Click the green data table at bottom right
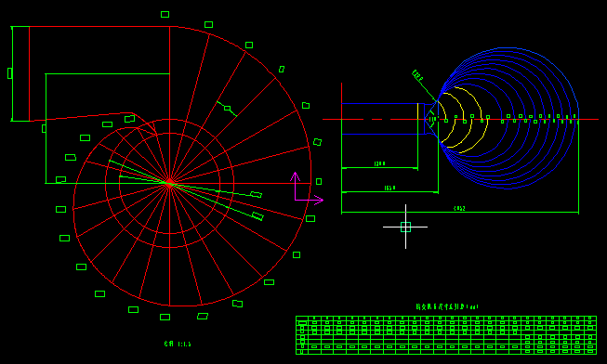 coord(446,335)
